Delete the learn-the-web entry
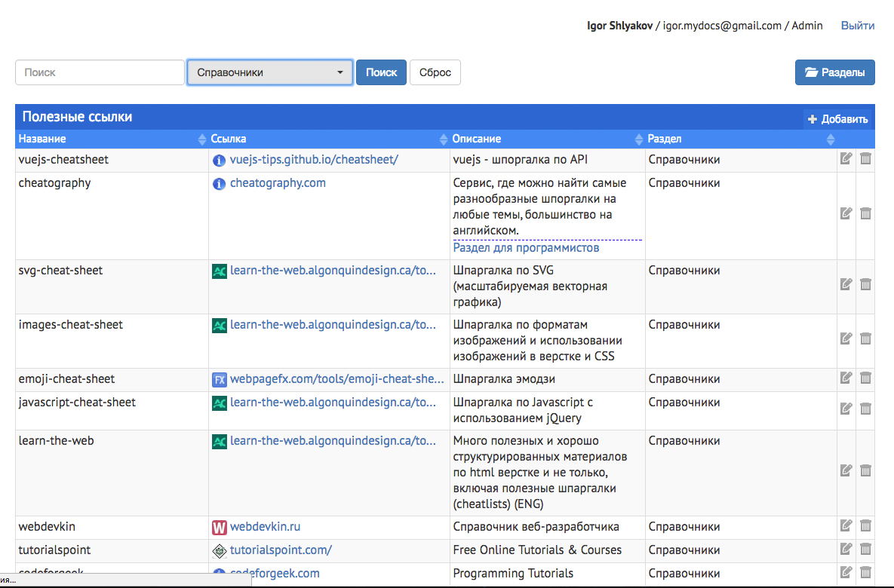 (865, 470)
